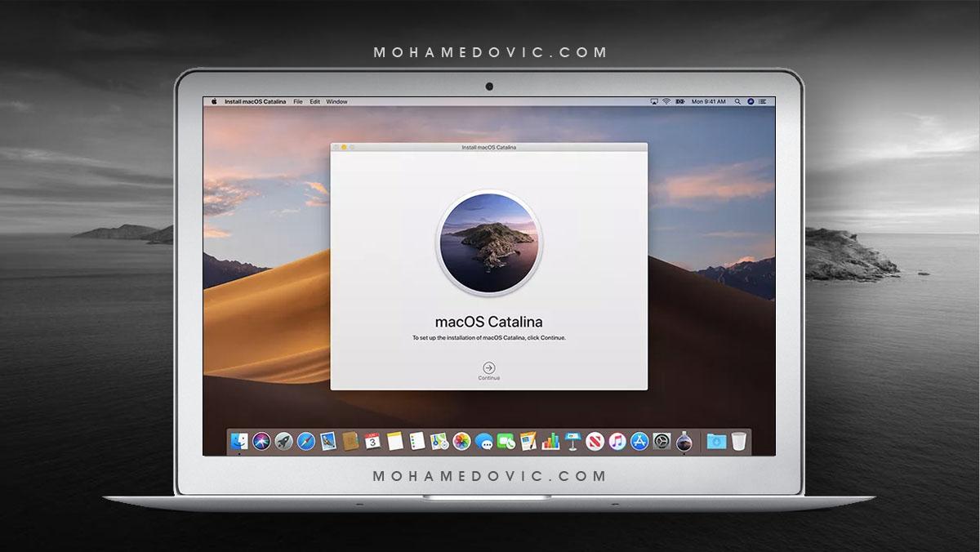The width and height of the screenshot is (980, 552).
Task: Minimize installer with yellow button
Action: [x=344, y=147]
